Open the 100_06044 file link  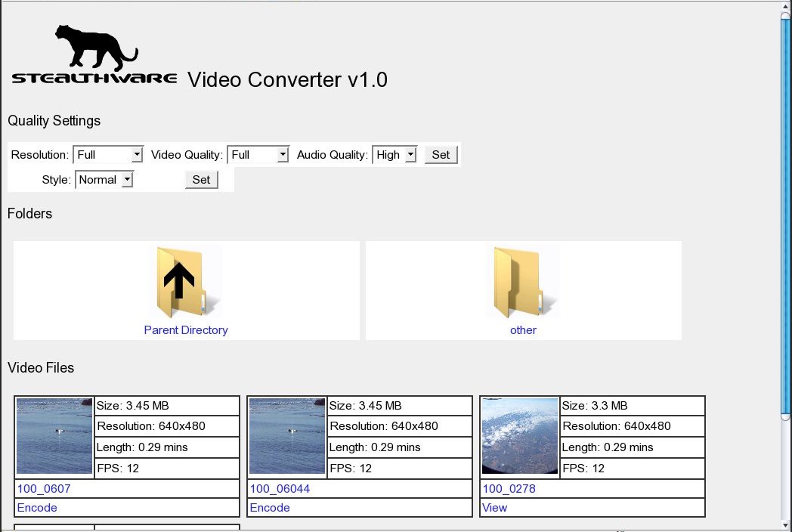280,488
